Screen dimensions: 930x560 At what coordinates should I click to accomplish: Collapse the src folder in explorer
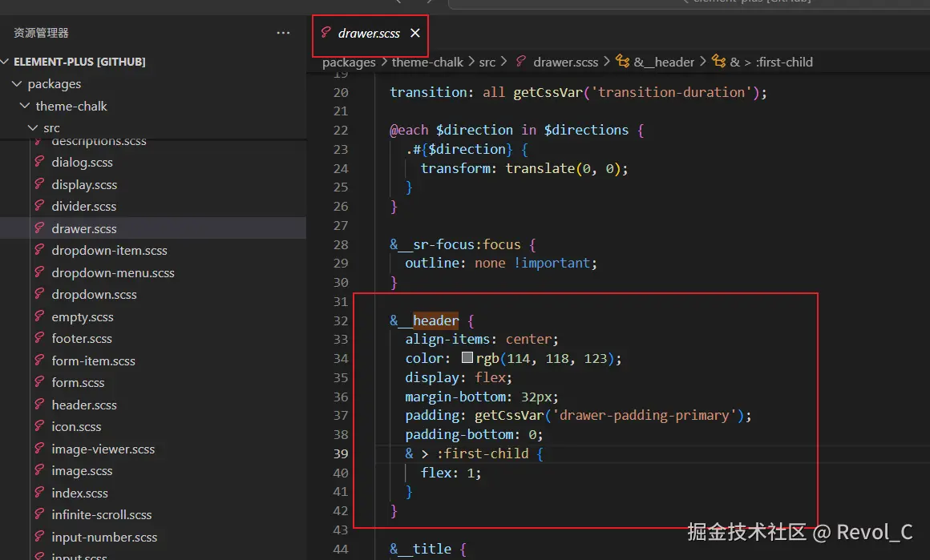[33, 128]
